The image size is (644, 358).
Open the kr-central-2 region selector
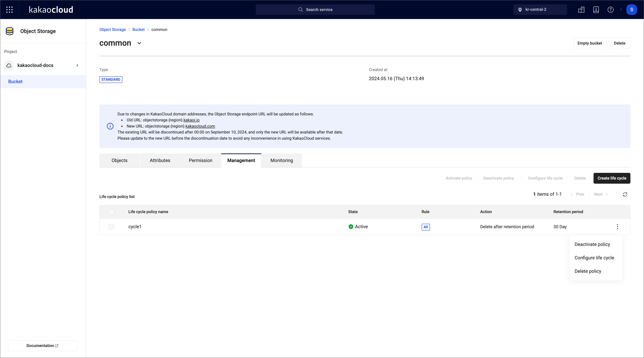pyautogui.click(x=540, y=10)
